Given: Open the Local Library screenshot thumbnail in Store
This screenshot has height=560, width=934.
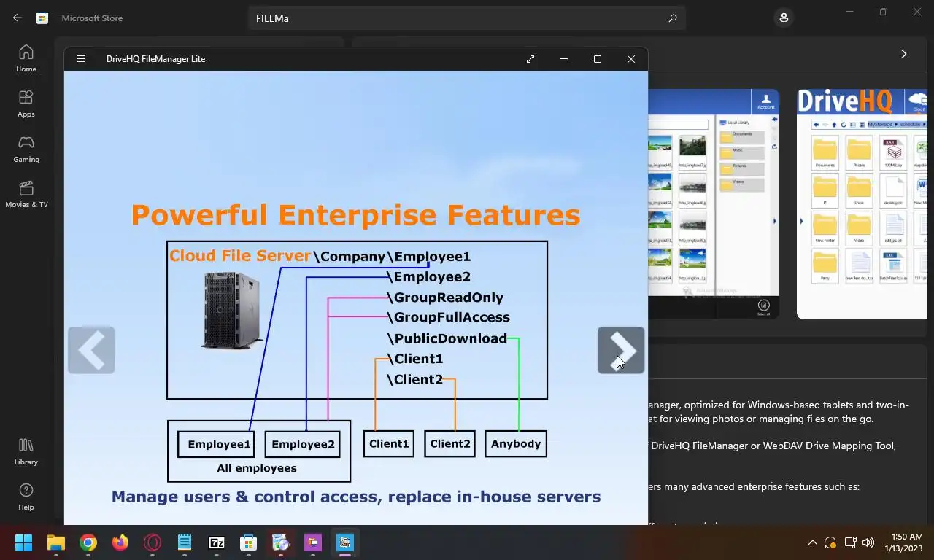Looking at the screenshot, I should tap(714, 204).
